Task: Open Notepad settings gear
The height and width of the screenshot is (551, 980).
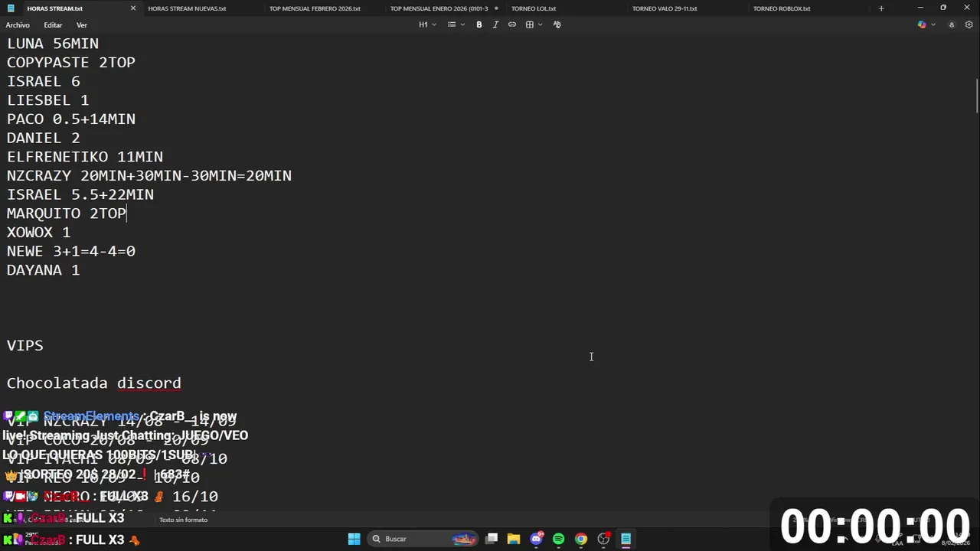Action: [969, 24]
